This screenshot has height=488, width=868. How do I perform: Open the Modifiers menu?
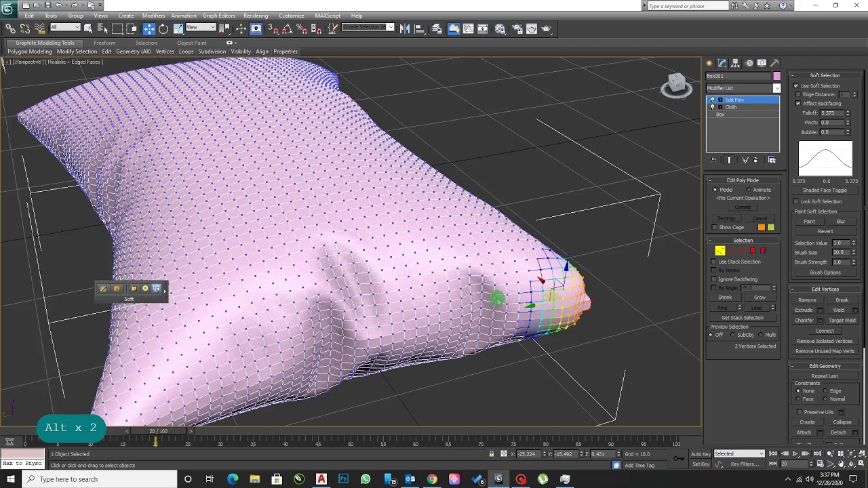[x=153, y=16]
